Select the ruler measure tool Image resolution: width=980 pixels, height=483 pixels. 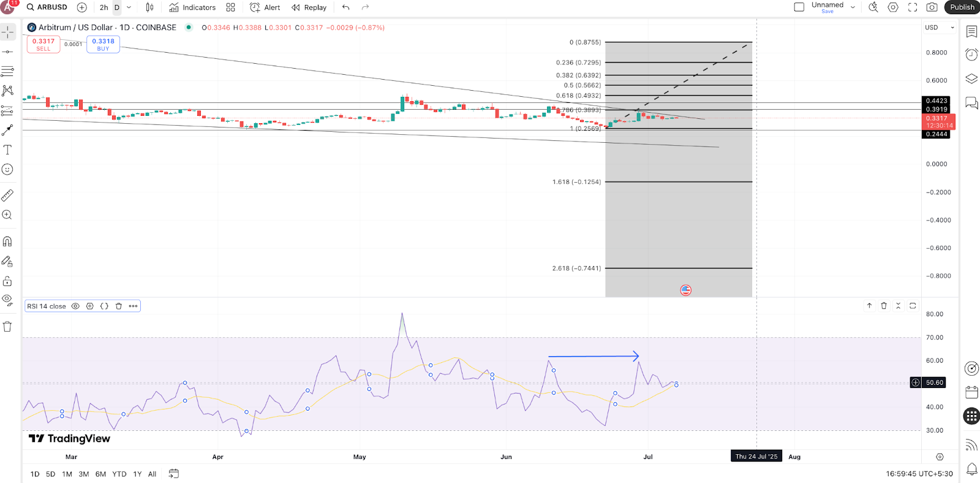7,196
